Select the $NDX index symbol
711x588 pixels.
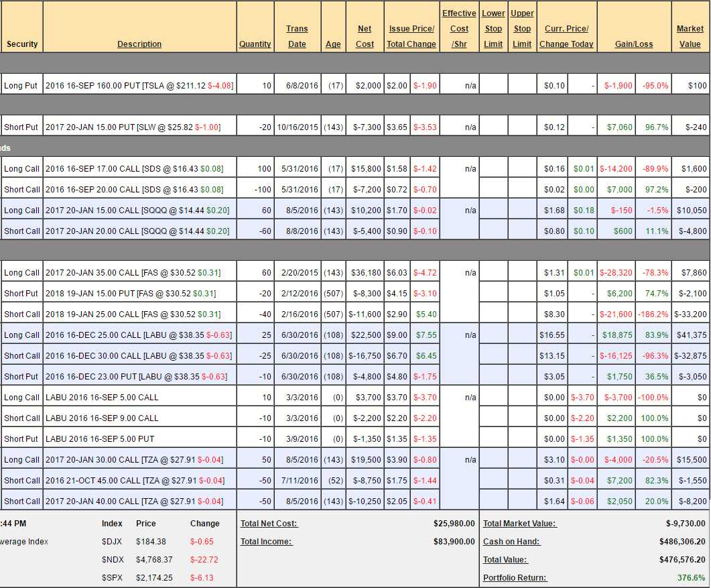tap(112, 560)
